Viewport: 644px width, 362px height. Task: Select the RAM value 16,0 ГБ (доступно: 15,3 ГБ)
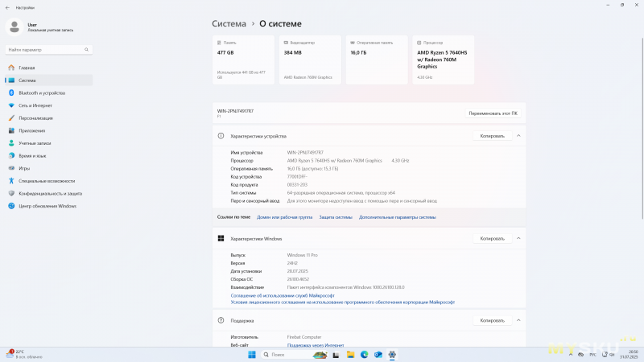[312, 169]
